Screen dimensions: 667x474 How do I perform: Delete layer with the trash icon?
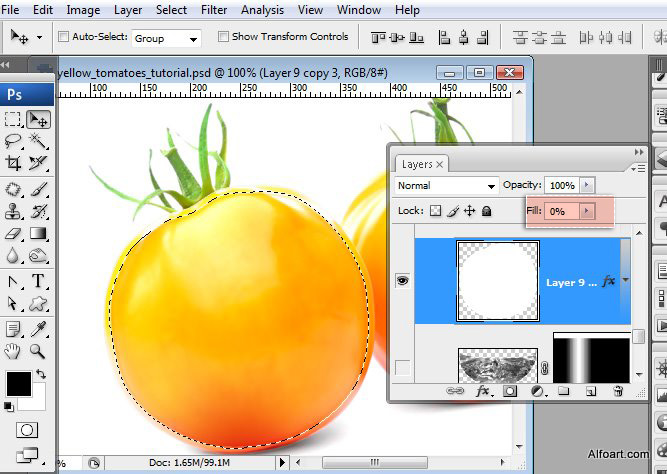point(618,391)
